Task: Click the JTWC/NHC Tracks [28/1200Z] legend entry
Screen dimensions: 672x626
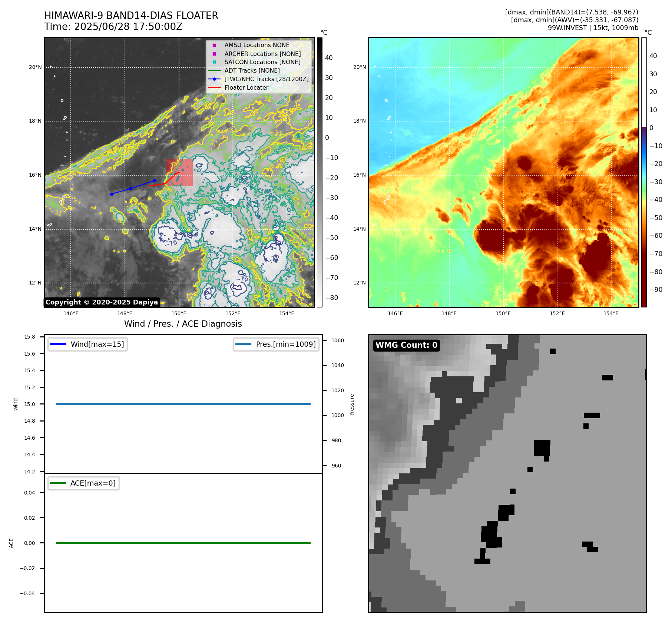Action: click(x=259, y=79)
